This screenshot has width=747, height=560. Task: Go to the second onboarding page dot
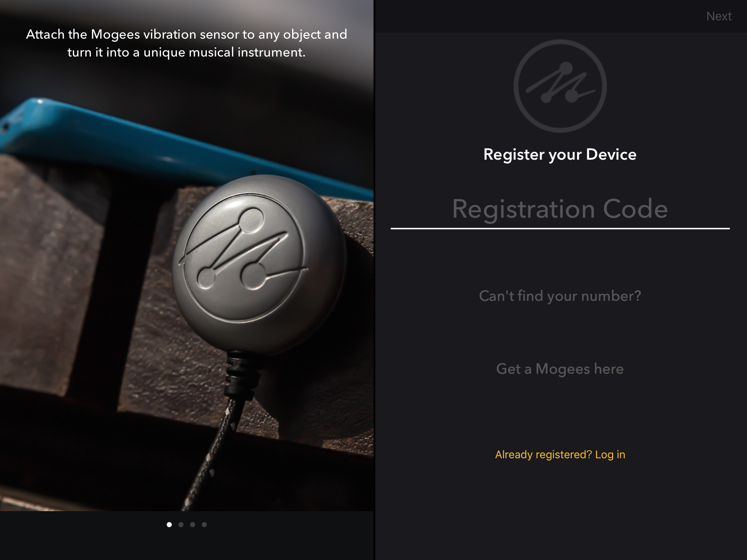pyautogui.click(x=181, y=525)
